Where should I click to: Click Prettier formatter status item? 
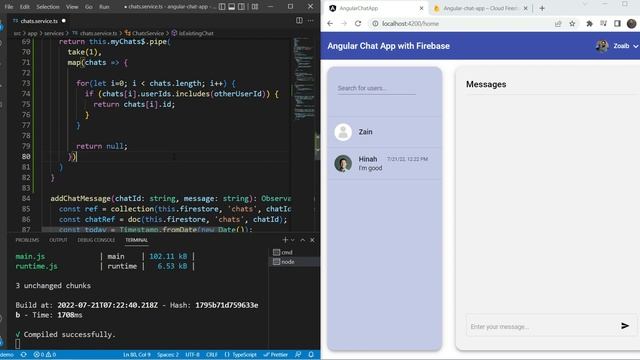point(276,355)
